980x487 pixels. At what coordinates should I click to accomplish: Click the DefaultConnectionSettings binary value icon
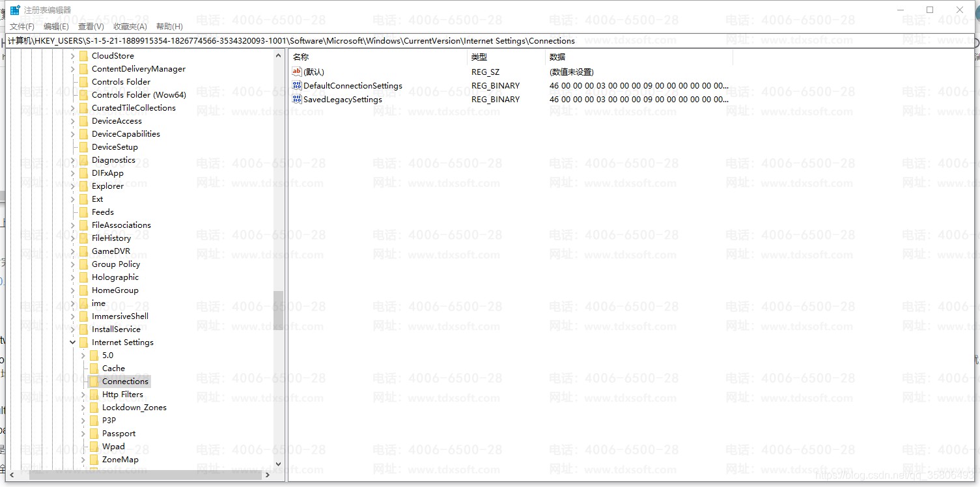297,86
